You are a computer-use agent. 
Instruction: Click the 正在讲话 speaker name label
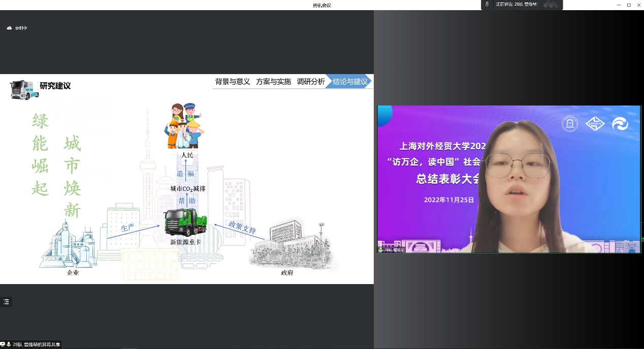click(517, 5)
